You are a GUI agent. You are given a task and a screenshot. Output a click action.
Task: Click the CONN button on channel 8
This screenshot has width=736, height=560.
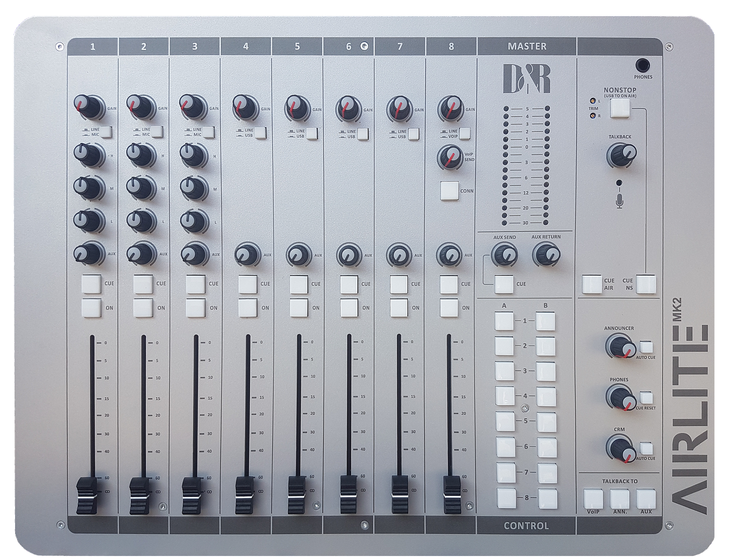tap(449, 191)
